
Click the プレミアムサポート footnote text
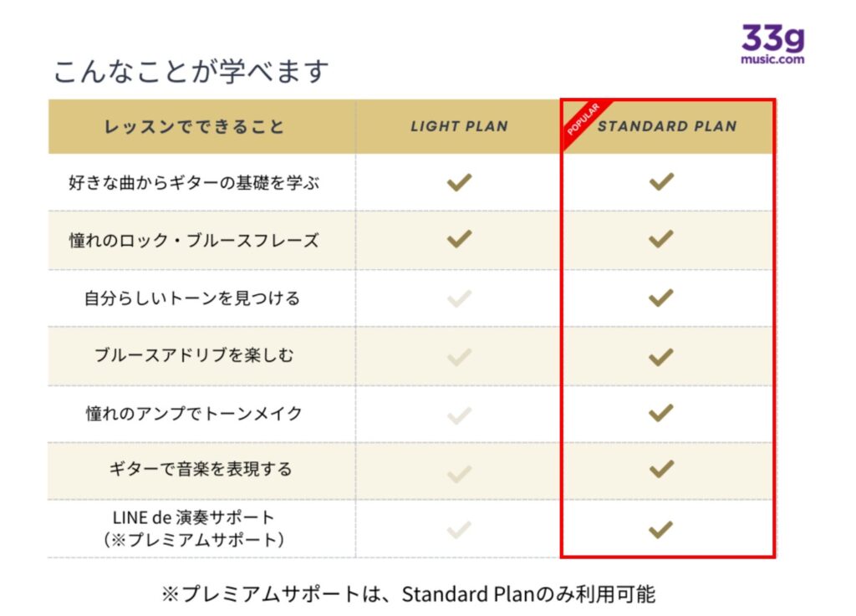click(409, 594)
